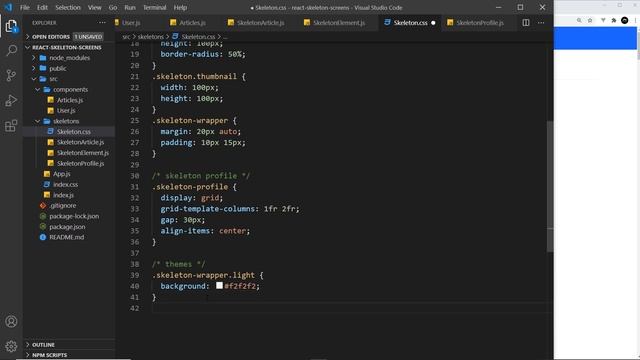Open the Accounts icon in activity bar

pyautogui.click(x=11, y=322)
